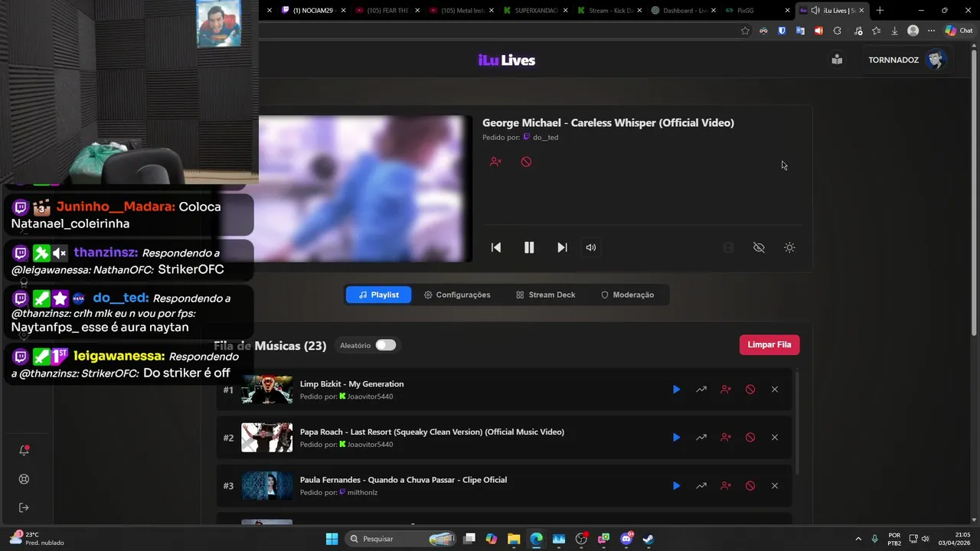Open the Configurações tab
Image resolution: width=980 pixels, height=551 pixels.
coord(457,295)
